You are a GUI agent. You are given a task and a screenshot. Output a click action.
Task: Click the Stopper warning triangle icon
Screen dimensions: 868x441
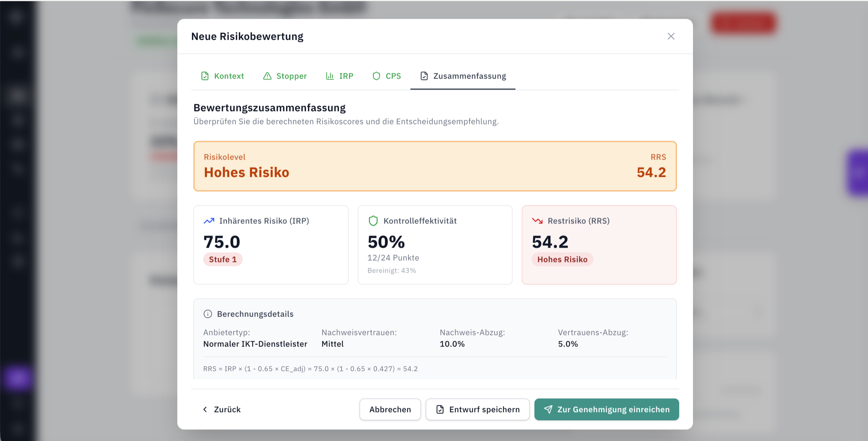pos(267,76)
